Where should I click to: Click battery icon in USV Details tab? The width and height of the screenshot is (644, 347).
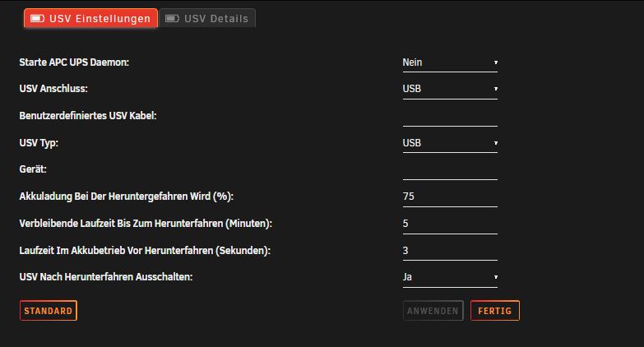click(x=172, y=18)
